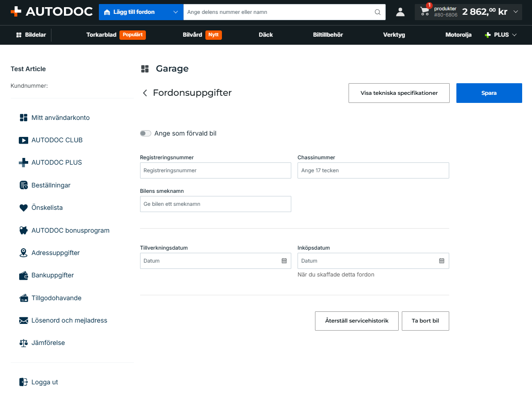Viewport: 532px width, 404px height.
Task: Expand the PLUS menu chevron
Action: point(515,35)
